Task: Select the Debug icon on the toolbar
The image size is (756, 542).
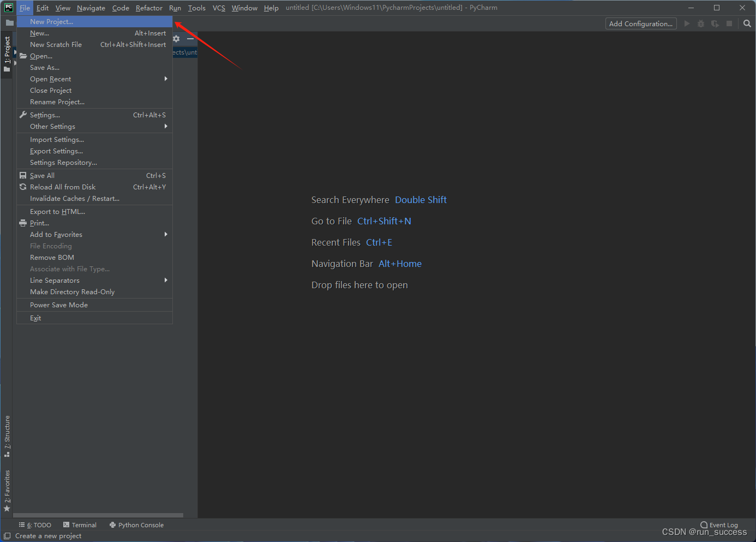Action: click(701, 23)
